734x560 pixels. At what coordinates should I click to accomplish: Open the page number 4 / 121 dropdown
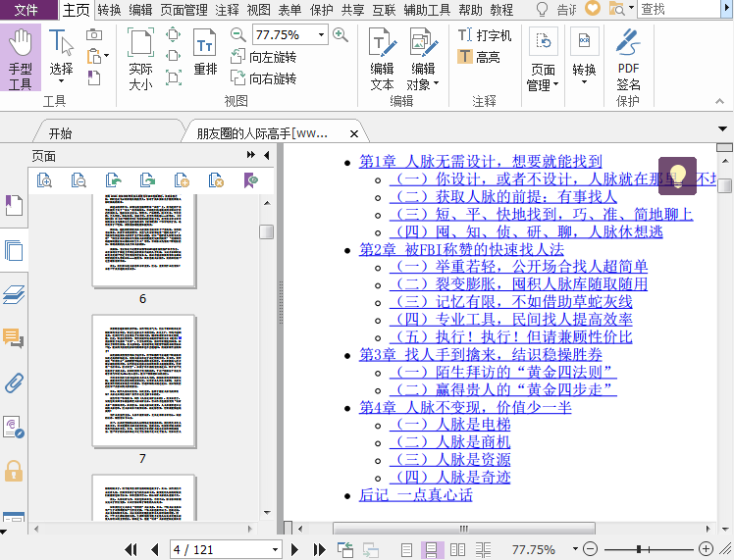click(x=275, y=550)
